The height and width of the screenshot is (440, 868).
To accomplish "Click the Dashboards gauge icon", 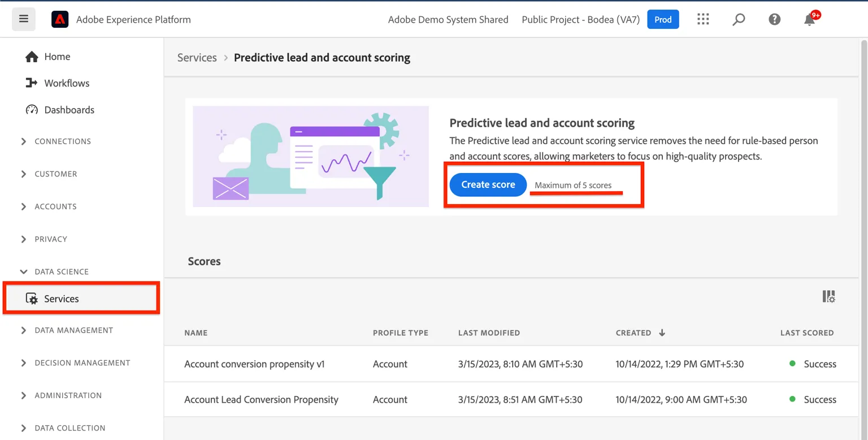I will point(32,110).
